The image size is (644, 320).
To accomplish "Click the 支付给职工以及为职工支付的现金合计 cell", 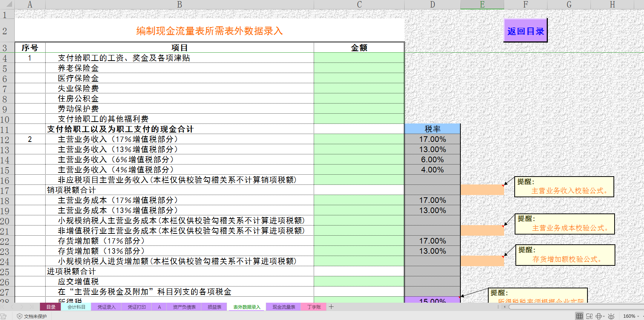I will 179,129.
